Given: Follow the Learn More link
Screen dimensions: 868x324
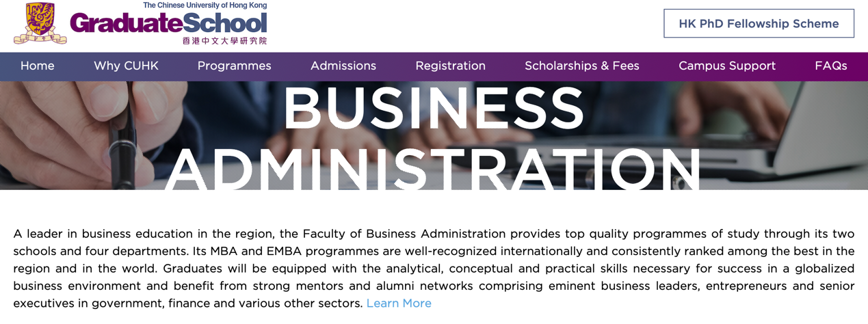Looking at the screenshot, I should click(399, 303).
